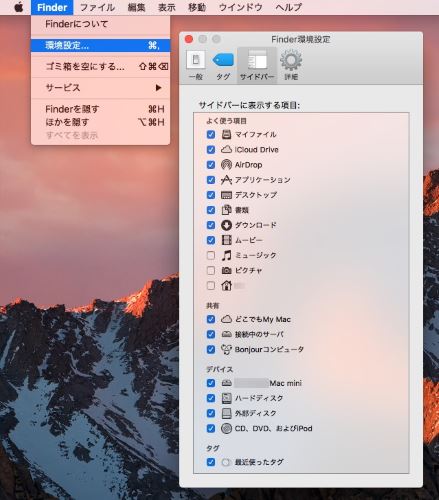This screenshot has width=439, height=500.
Task: Open the ウインドウ menu
Action: (240, 7)
